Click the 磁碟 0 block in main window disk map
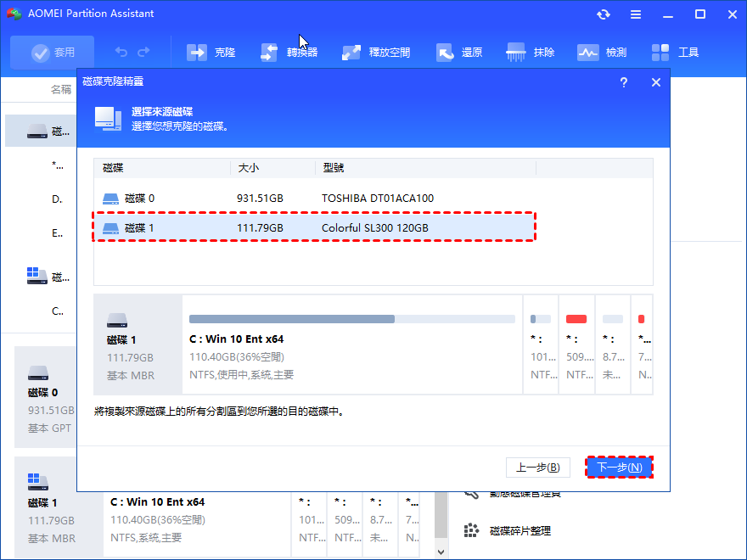The height and width of the screenshot is (560, 747). click(46, 397)
